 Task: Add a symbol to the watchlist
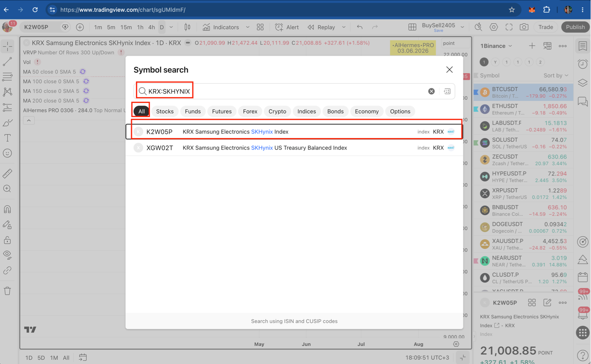pos(532,46)
